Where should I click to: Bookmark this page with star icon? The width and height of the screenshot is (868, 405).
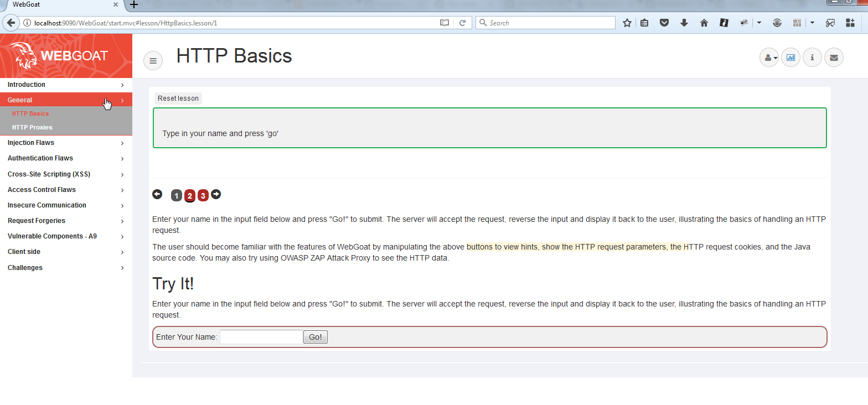point(627,23)
